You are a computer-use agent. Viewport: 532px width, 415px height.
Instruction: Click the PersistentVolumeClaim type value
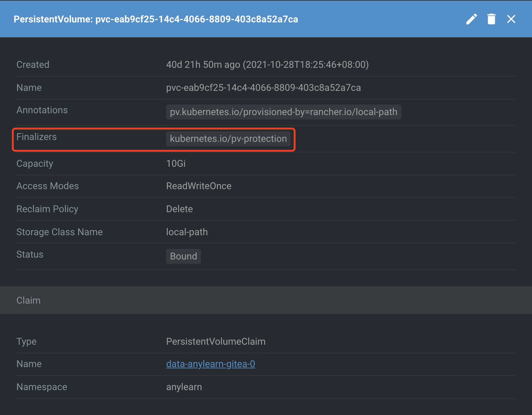tap(216, 342)
